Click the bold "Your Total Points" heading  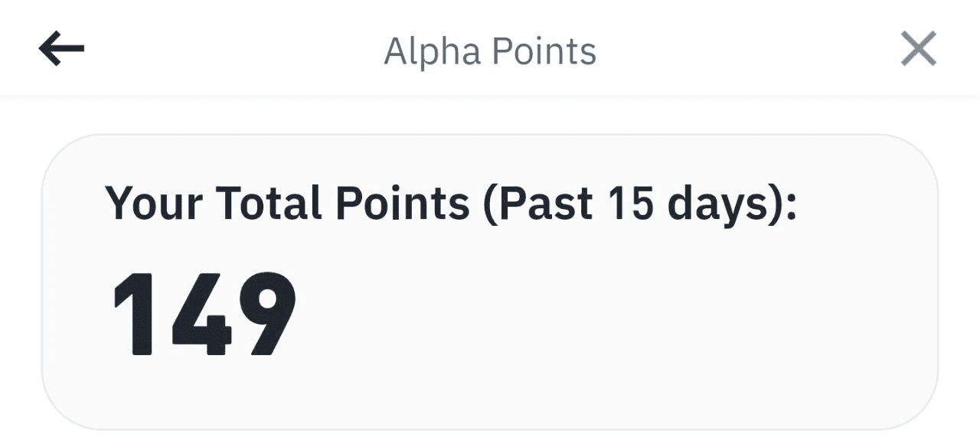tap(287, 203)
